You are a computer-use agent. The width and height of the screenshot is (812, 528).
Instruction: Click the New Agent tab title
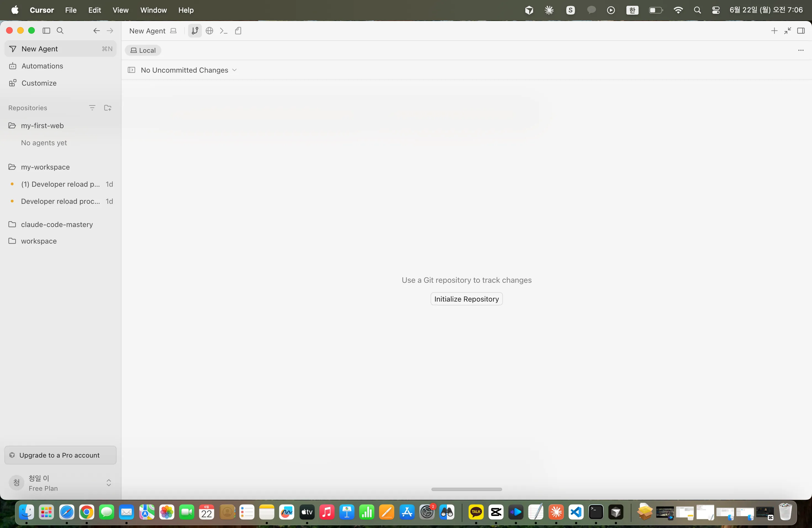pyautogui.click(x=147, y=31)
